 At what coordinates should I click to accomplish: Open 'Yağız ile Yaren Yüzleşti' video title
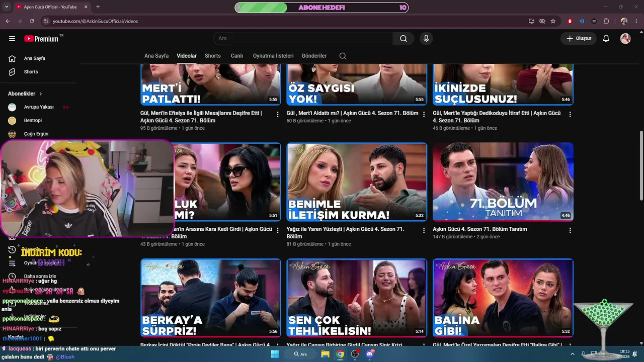tap(345, 233)
